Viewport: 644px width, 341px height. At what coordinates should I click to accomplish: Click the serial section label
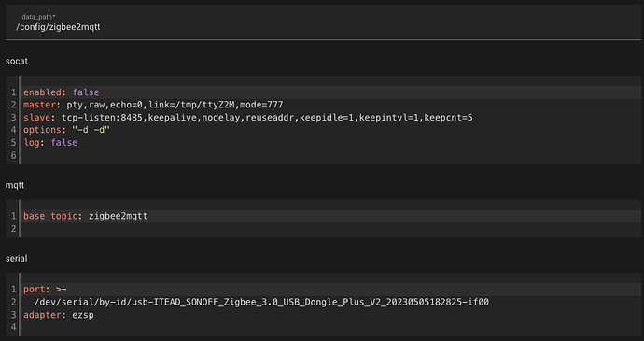coord(17,259)
